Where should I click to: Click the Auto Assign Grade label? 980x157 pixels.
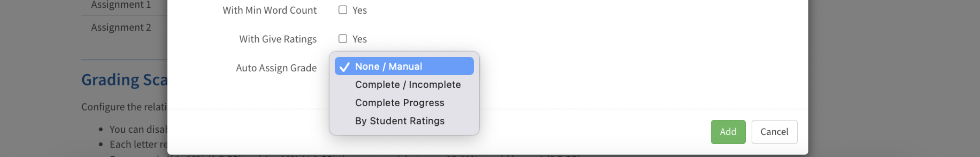tap(276, 68)
